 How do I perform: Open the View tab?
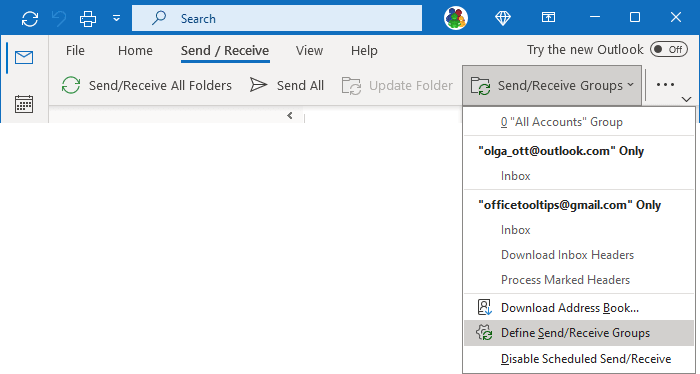309,50
